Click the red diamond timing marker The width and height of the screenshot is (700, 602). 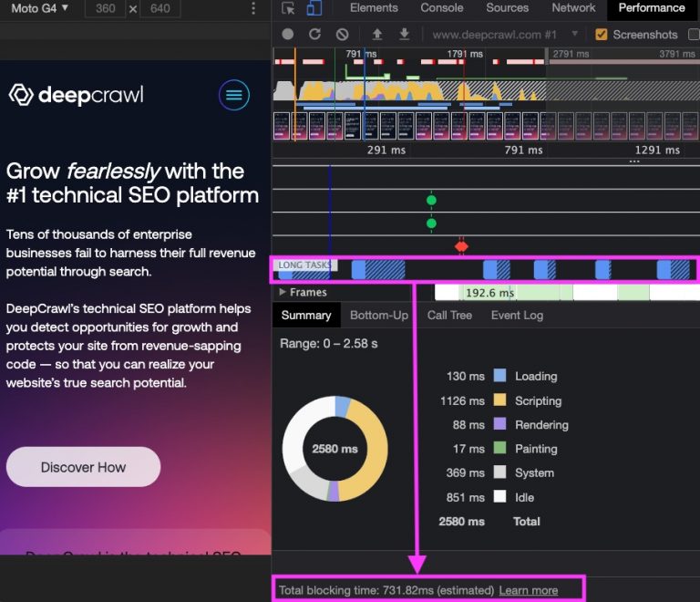pos(461,246)
